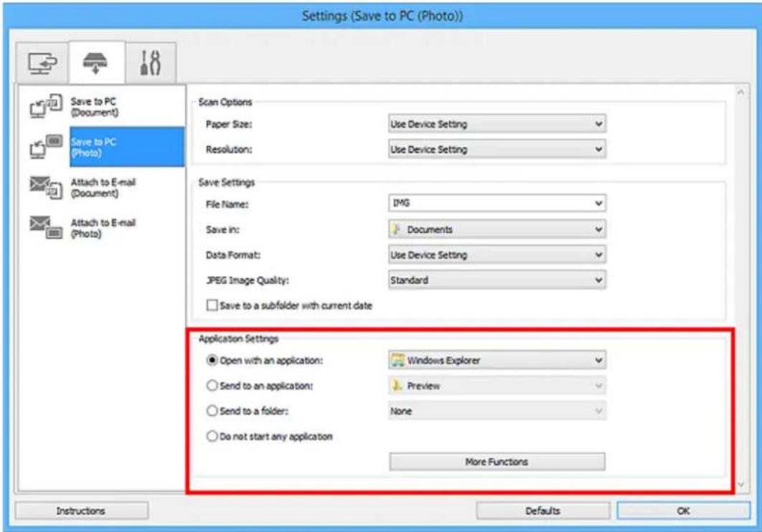
Task: Select Attach to E-mail (Document) icon
Action: coord(46,187)
